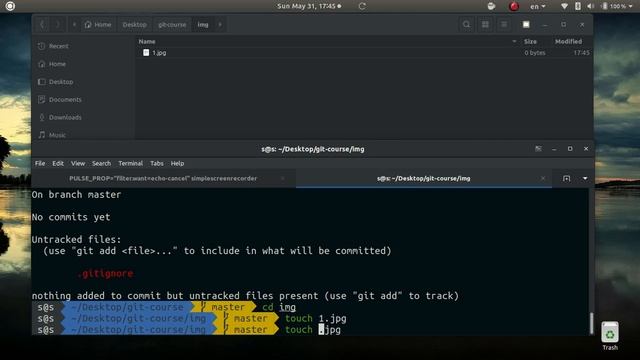Click the Desktop breadcrumb in the path bar
640x360 pixels.
pyautogui.click(x=134, y=24)
